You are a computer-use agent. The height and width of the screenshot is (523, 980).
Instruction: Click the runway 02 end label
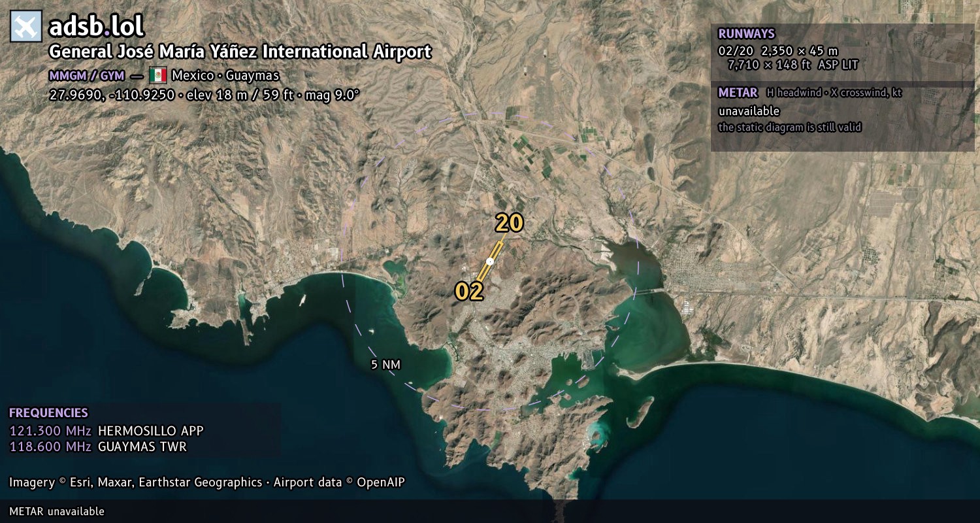(x=469, y=292)
